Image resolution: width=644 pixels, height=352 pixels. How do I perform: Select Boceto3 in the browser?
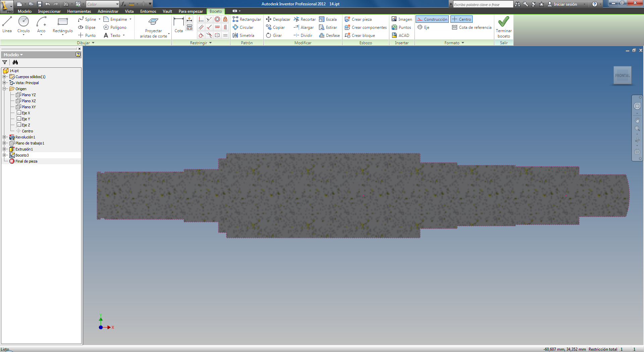(x=19, y=155)
